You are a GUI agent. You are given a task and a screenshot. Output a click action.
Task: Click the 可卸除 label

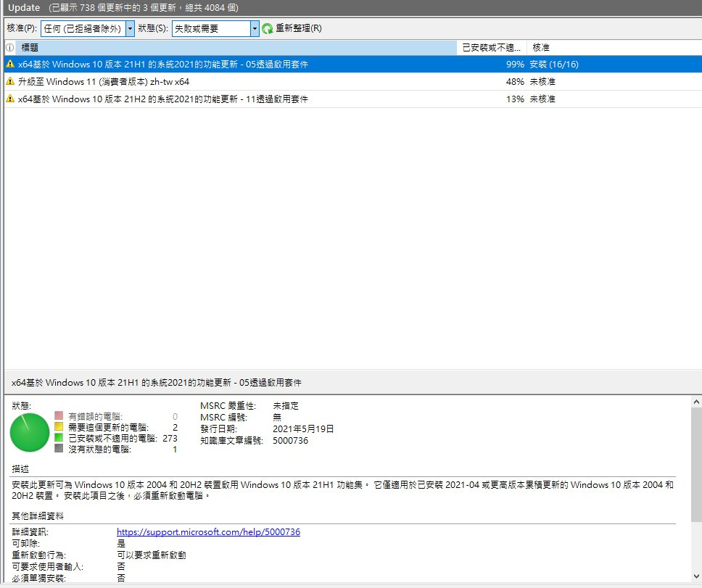(x=26, y=543)
